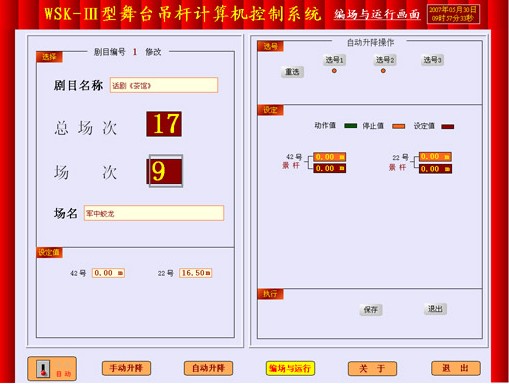Click the 剧目名称 play name field
This screenshot has height=384, width=509.
[x=164, y=85]
